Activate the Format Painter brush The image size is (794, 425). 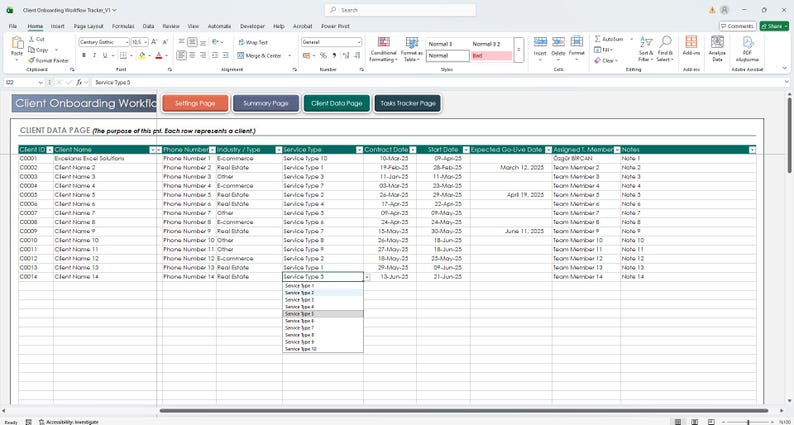(x=32, y=60)
